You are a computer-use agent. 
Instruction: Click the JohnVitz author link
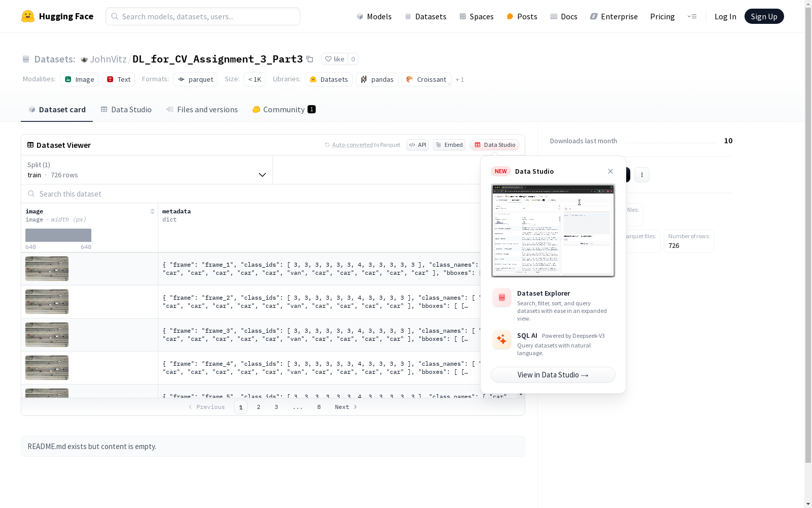[108, 59]
